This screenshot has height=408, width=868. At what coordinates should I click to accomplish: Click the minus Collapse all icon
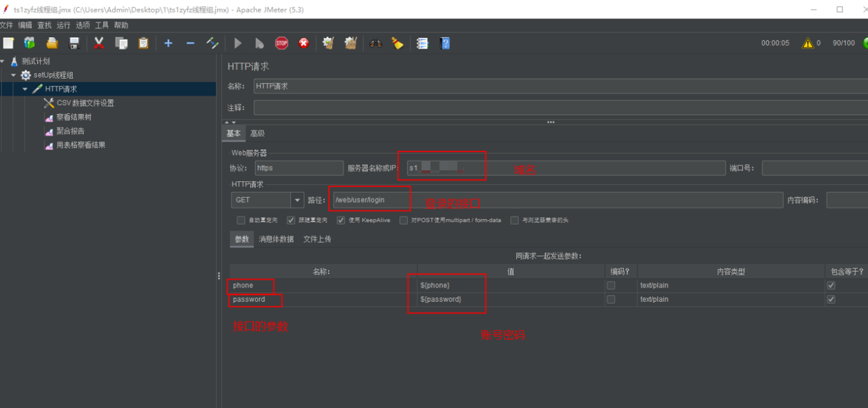point(190,43)
